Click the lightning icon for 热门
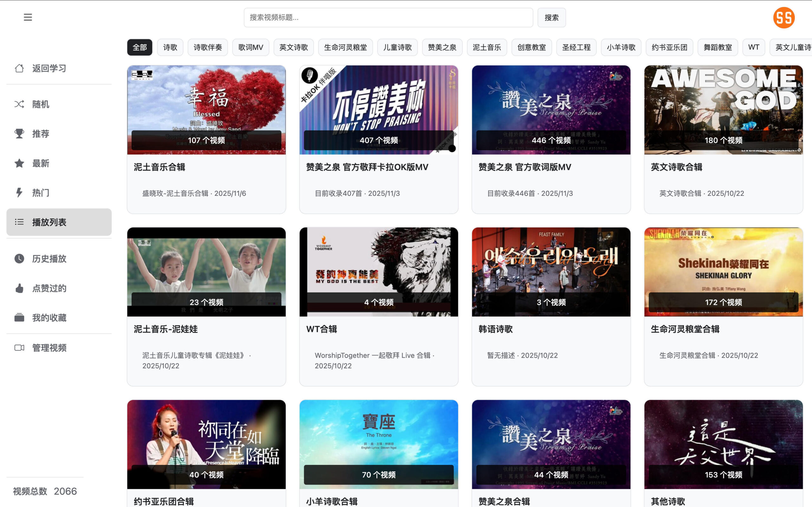Image resolution: width=812 pixels, height=507 pixels. click(19, 192)
